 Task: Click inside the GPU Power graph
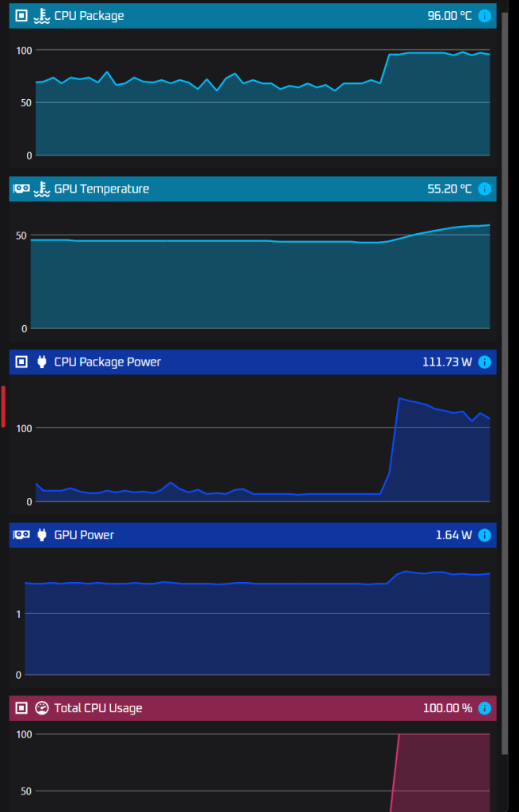[254, 626]
